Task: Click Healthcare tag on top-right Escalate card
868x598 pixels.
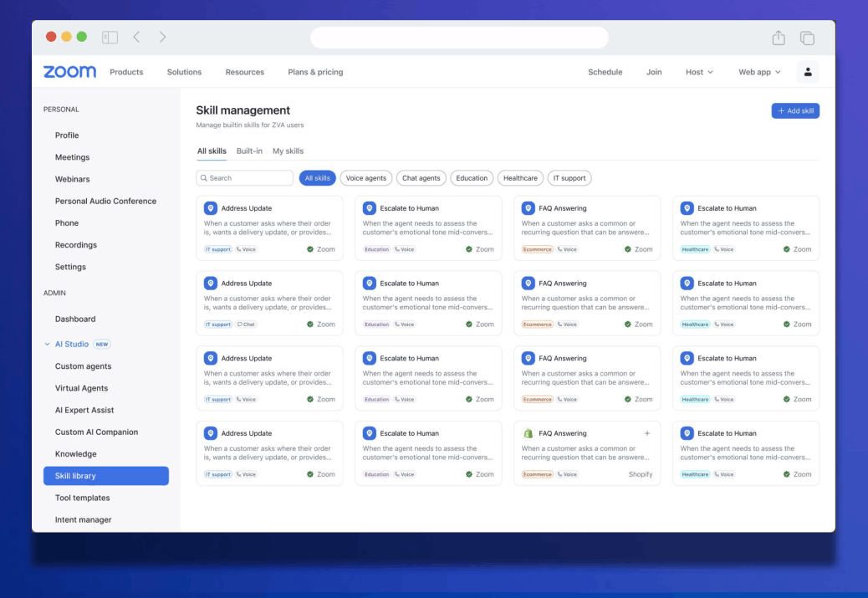Action: [695, 249]
